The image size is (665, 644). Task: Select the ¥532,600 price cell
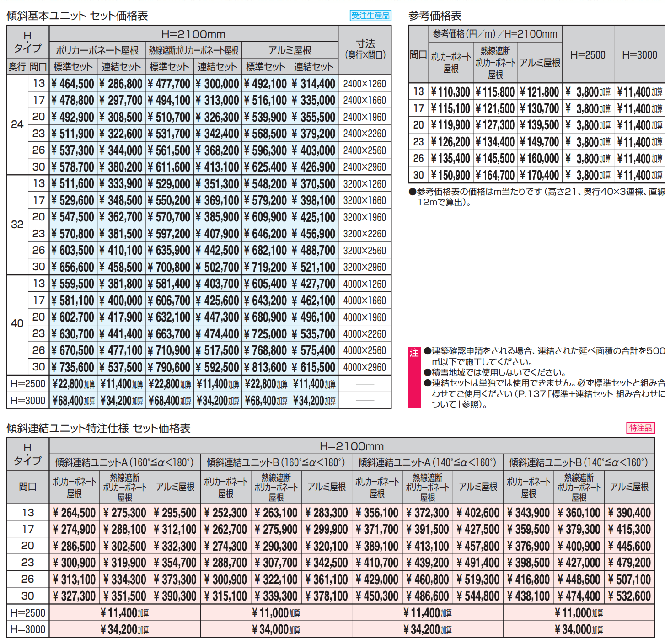pos(629,596)
